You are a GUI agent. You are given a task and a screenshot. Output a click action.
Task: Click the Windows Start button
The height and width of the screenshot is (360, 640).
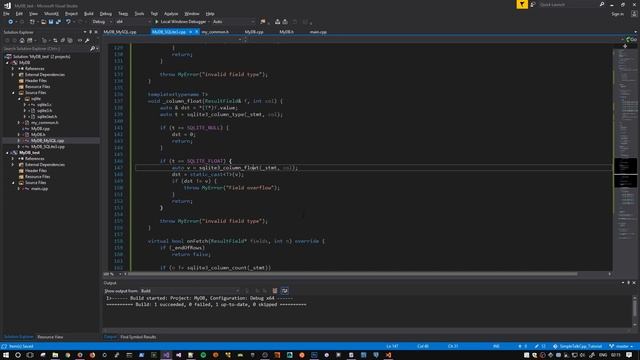(x=6, y=355)
